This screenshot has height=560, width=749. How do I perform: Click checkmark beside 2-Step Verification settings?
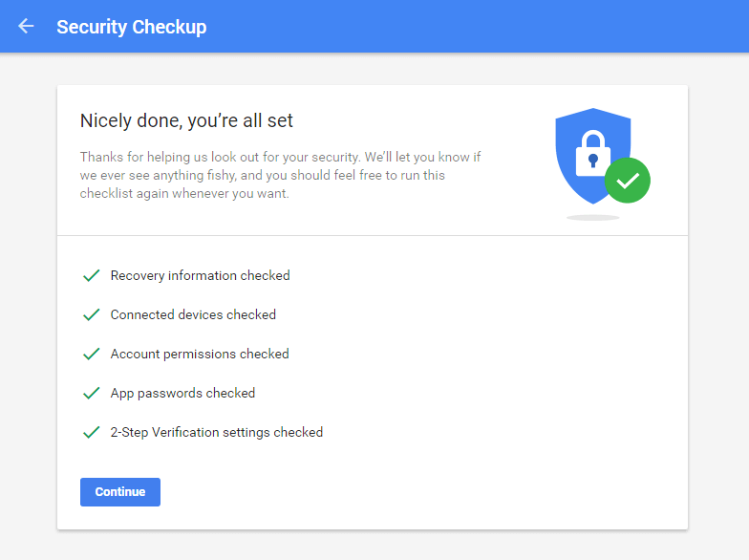[x=92, y=432]
